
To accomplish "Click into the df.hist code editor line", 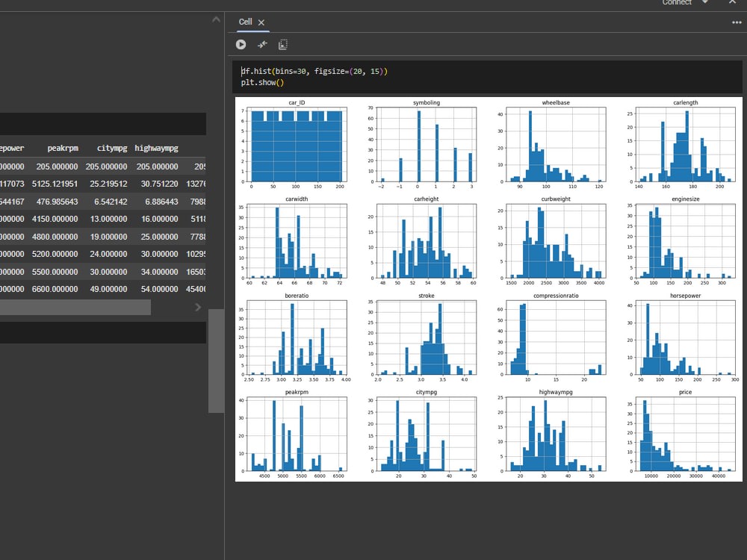I will (314, 72).
